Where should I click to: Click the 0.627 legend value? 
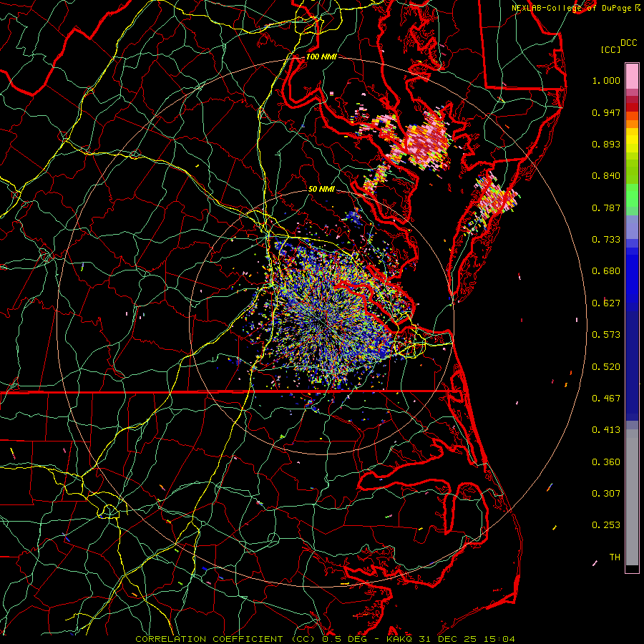point(606,303)
